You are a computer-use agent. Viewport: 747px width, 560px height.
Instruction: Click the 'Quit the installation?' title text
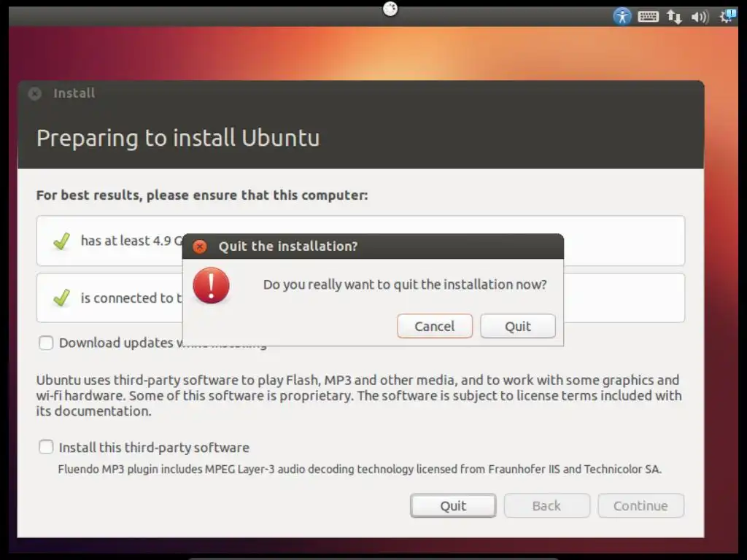point(287,246)
